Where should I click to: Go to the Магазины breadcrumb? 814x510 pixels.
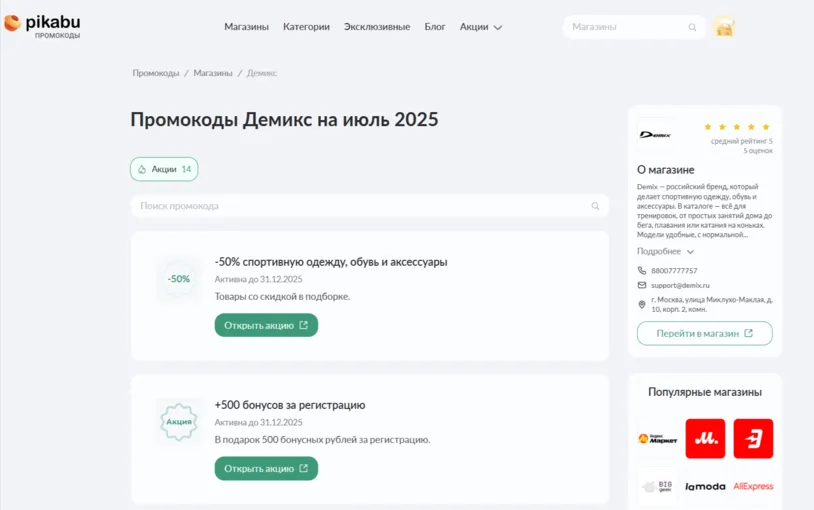(x=213, y=73)
